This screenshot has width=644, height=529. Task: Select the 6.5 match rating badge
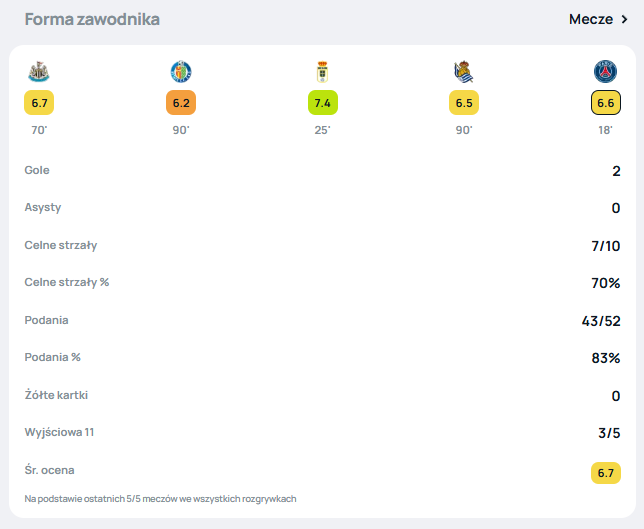coord(464,102)
